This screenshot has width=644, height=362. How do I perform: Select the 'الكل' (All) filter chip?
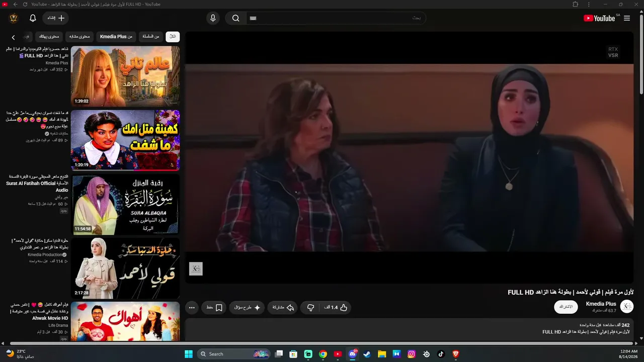pos(173,36)
